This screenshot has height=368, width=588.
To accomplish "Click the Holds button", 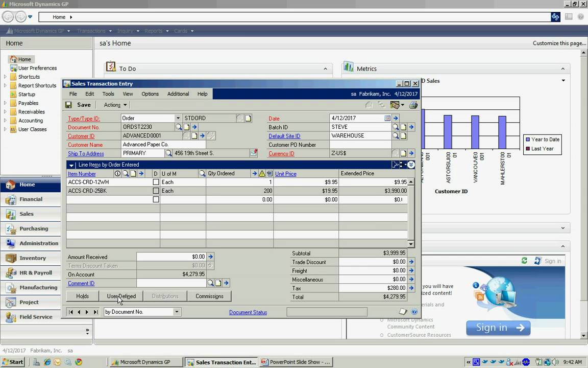I will click(x=83, y=296).
